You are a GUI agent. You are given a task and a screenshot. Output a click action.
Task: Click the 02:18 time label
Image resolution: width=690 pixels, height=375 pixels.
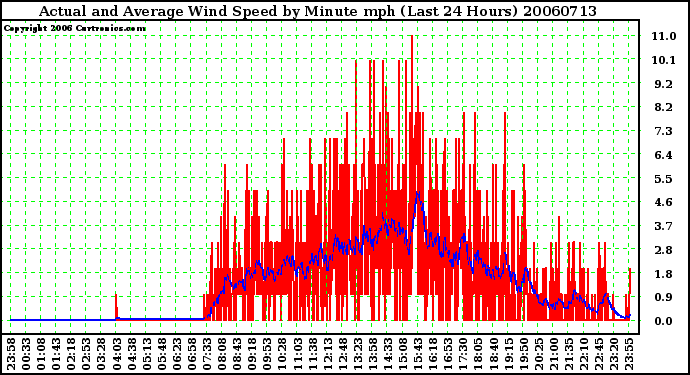click(71, 354)
